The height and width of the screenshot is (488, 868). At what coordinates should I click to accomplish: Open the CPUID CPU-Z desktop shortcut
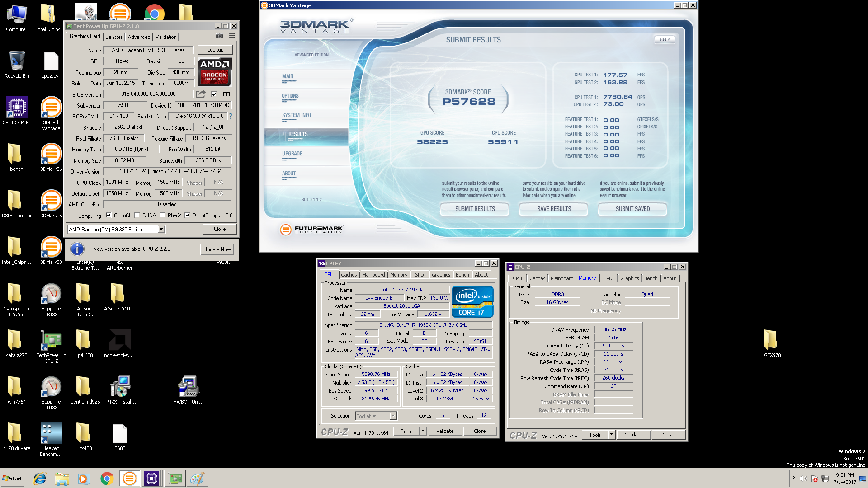17,111
